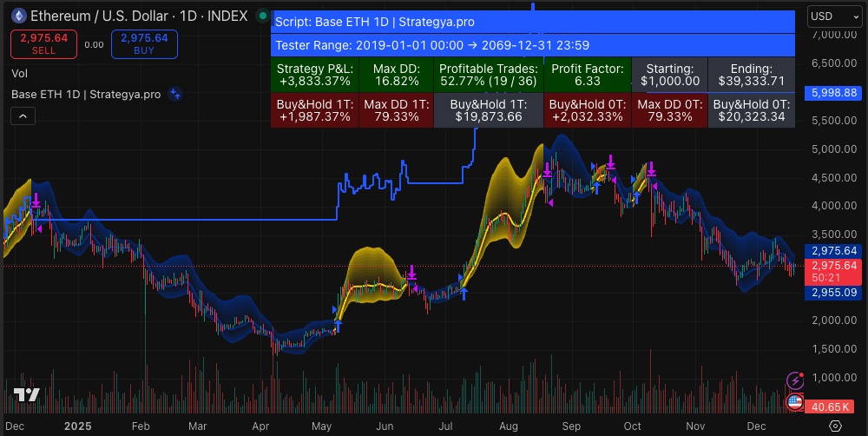This screenshot has height=436, width=868.
Task: Open the USD currency dropdown
Action: [x=834, y=16]
